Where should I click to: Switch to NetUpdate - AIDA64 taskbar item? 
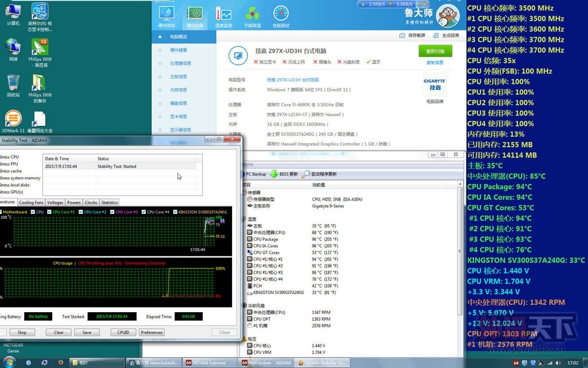[266, 363]
